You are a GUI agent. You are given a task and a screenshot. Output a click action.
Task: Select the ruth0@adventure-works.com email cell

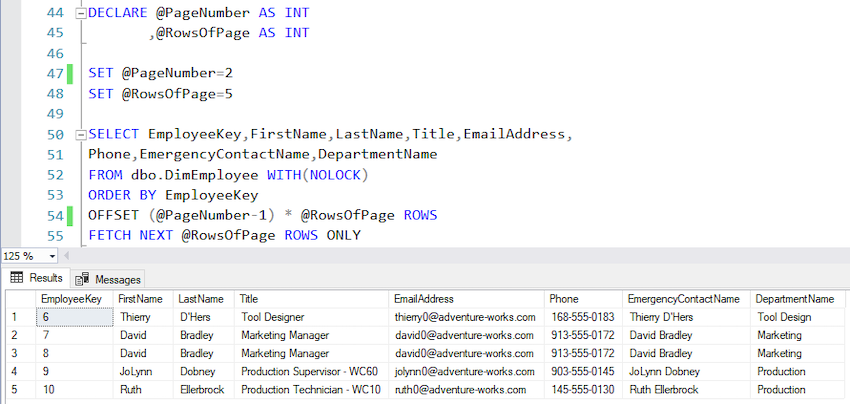[x=466, y=390]
